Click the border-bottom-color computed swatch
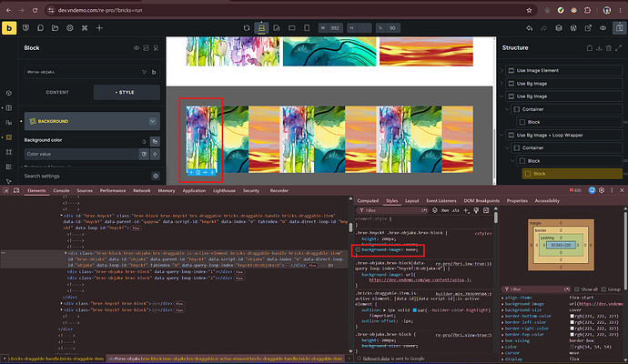The image size is (628, 364). (x=572, y=317)
